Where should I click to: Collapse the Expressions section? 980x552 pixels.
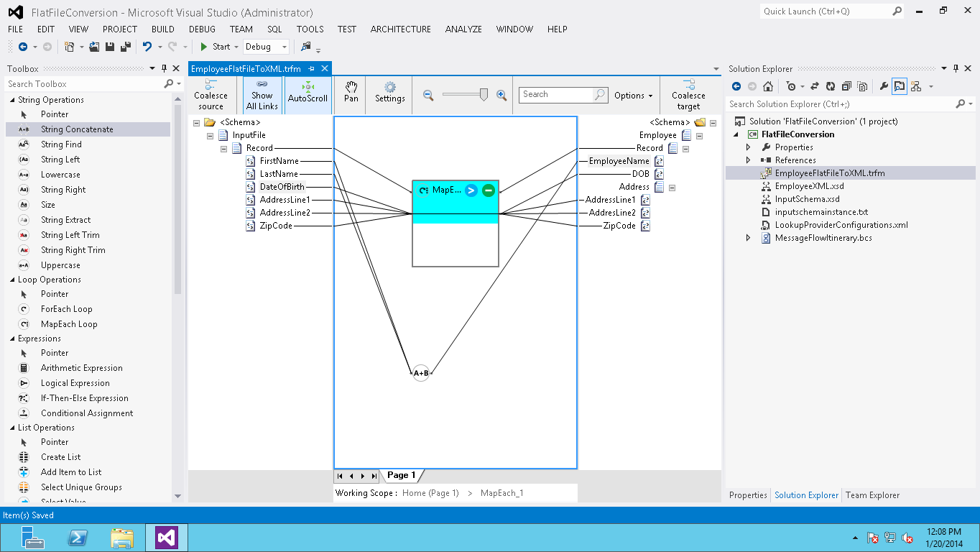point(11,339)
